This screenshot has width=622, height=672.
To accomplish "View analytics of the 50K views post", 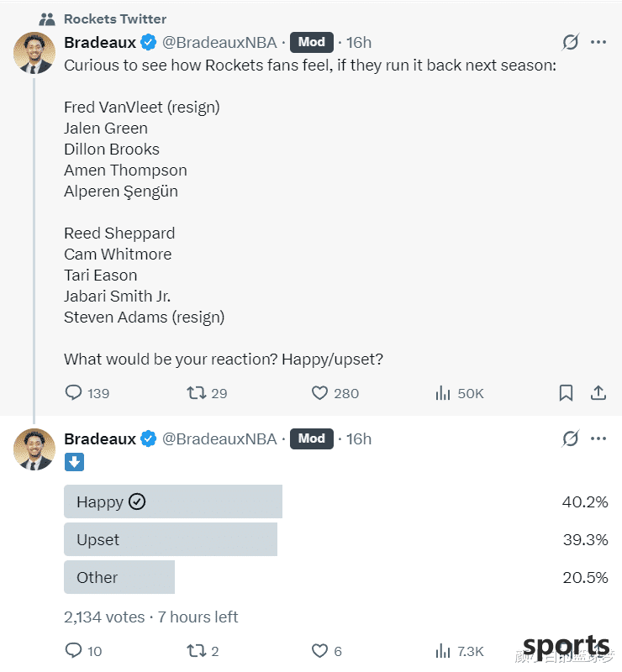I will coord(443,392).
